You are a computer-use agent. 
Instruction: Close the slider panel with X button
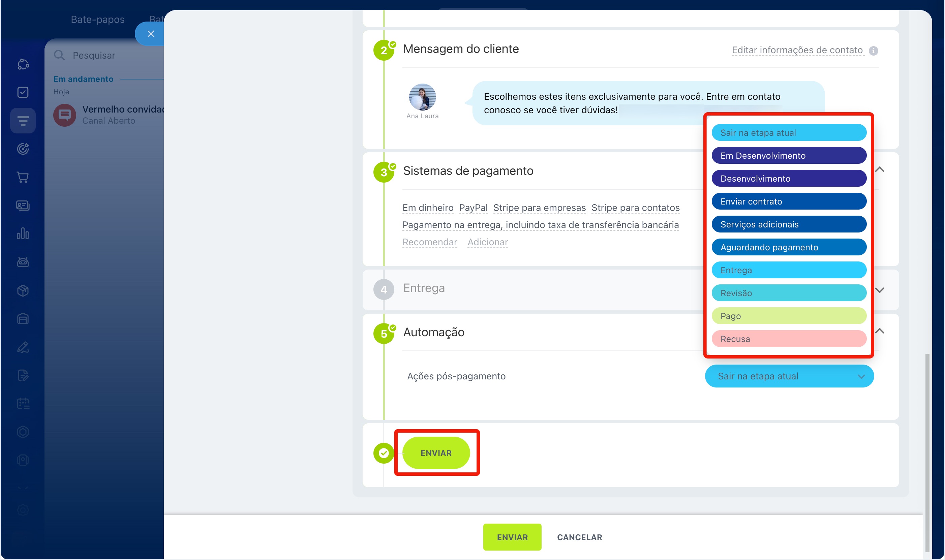click(151, 34)
